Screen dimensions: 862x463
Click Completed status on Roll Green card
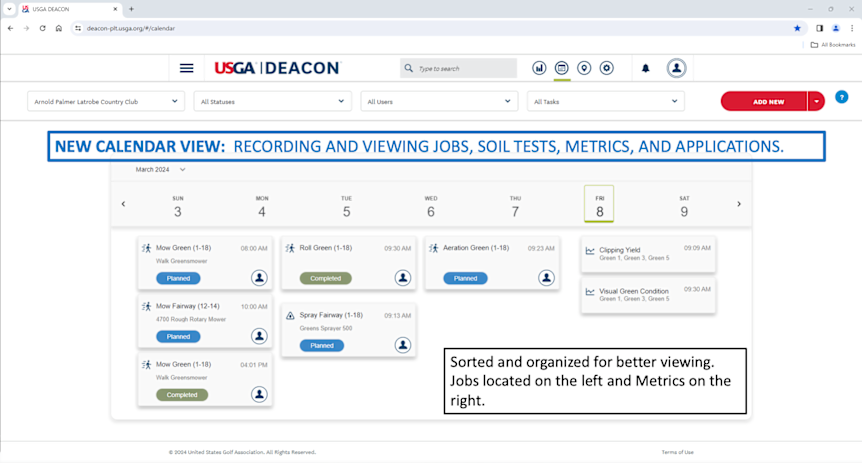[325, 278]
